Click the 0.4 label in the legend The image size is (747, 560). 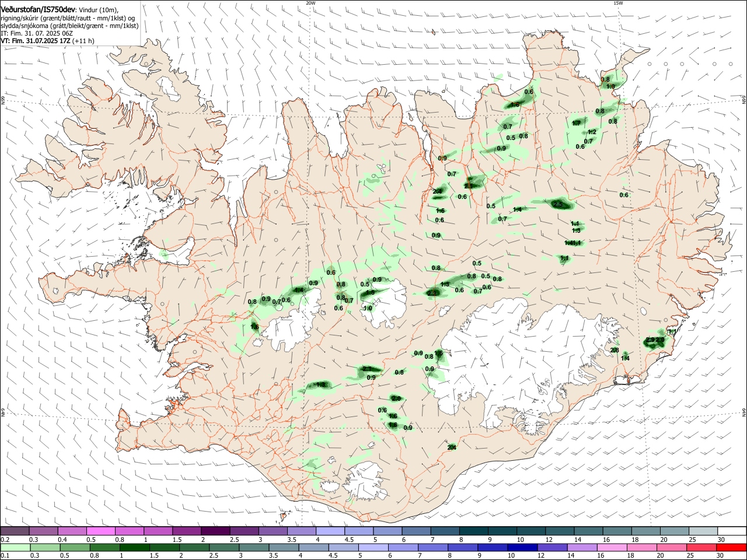point(62,540)
